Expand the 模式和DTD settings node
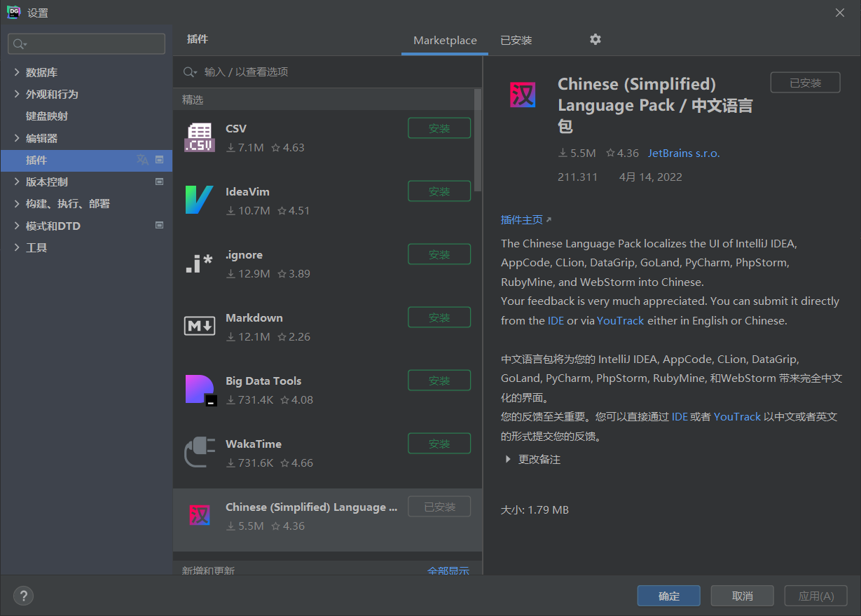The height and width of the screenshot is (616, 861). click(x=18, y=226)
